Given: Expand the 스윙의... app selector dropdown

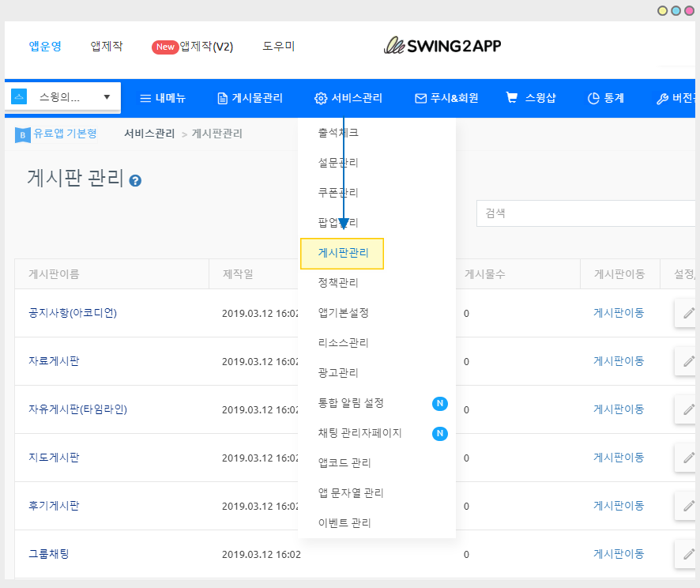Looking at the screenshot, I should click(x=107, y=98).
